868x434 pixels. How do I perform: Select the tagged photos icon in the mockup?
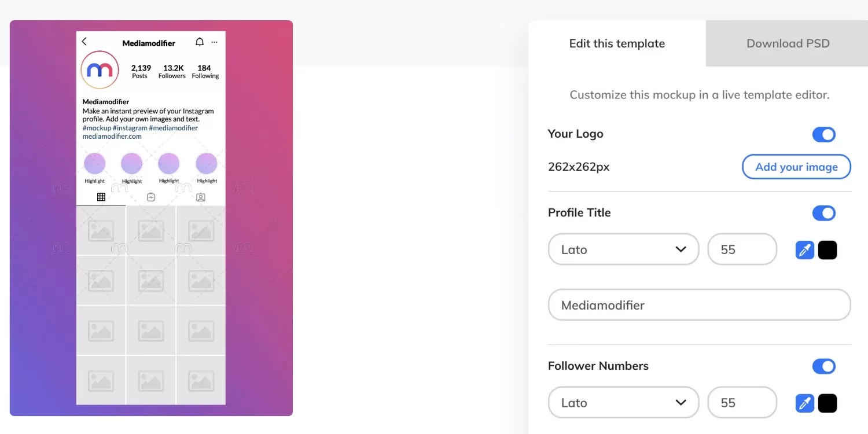(x=201, y=197)
